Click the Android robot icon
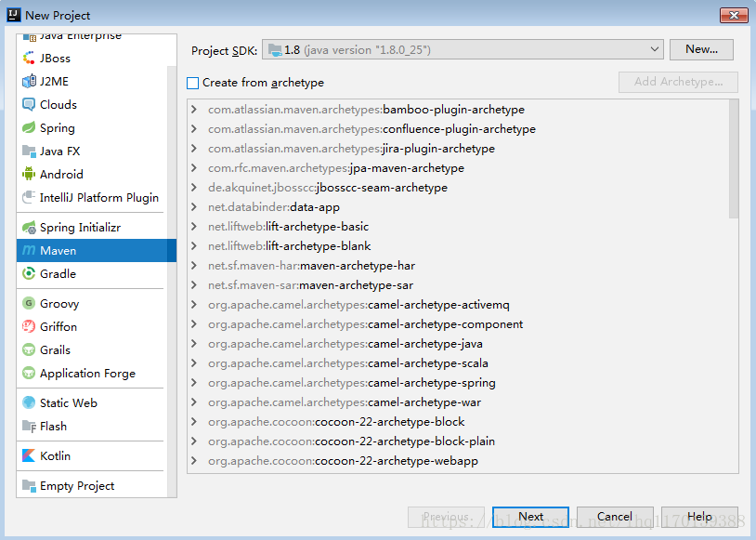Viewport: 756px width, 540px height. [29, 174]
